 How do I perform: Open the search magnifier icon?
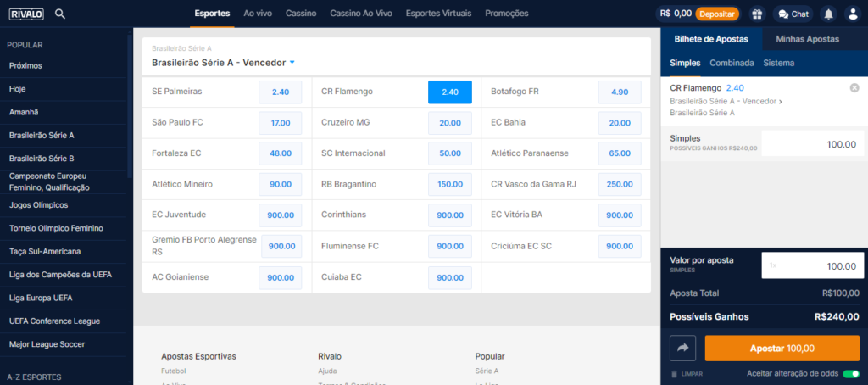(x=60, y=14)
